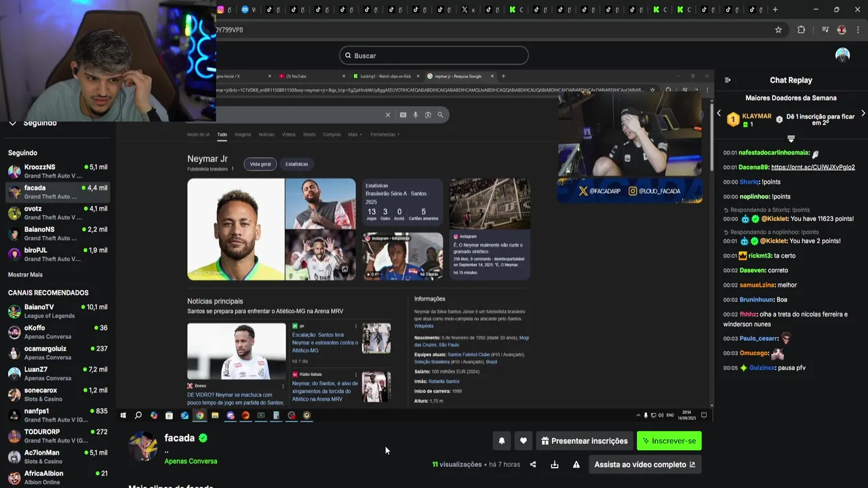Viewport: 868px width, 488px height.
Task: Click the File Explorer taskbar icon in the video
Action: [215, 415]
